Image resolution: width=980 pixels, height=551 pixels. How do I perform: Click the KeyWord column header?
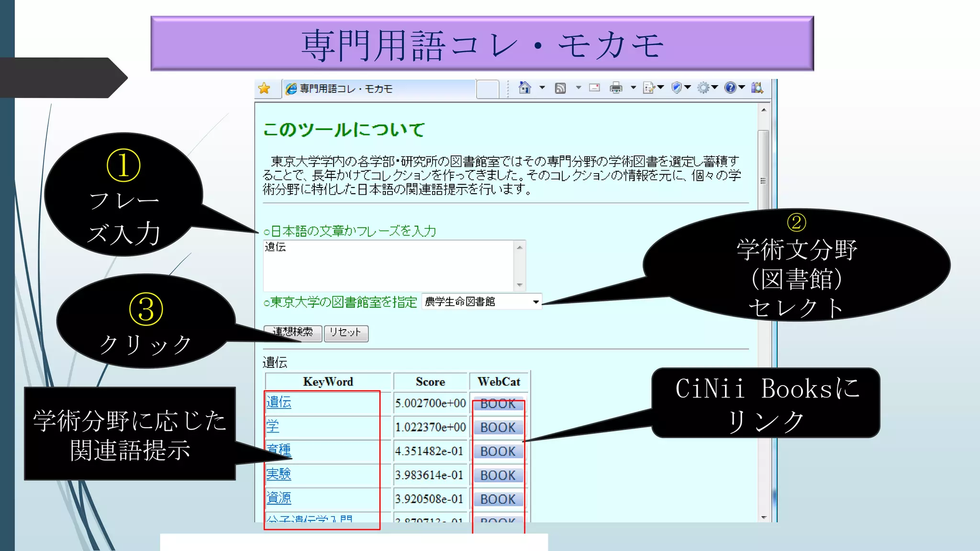click(x=328, y=382)
